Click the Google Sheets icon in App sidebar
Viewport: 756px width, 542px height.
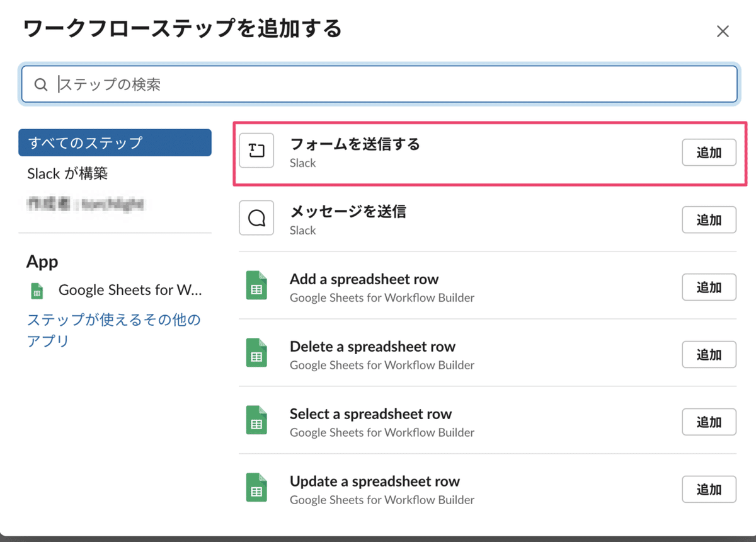click(x=37, y=291)
